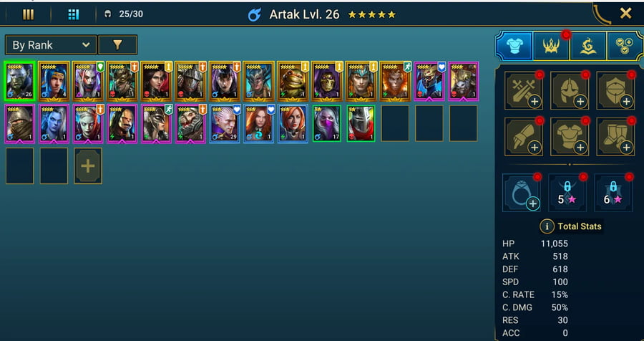The height and width of the screenshot is (341, 644).
Task: Add a shield to the empty slot
Action: 615,90
